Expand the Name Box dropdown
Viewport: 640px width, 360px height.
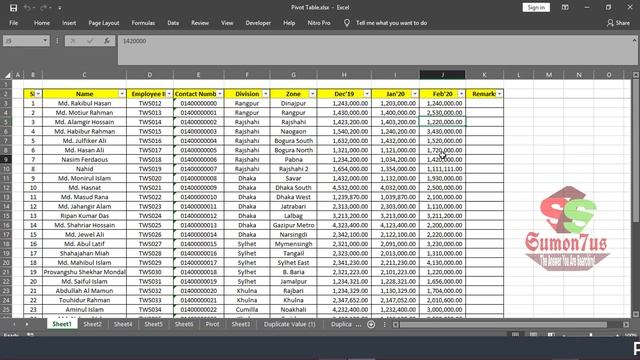[x=45, y=41]
